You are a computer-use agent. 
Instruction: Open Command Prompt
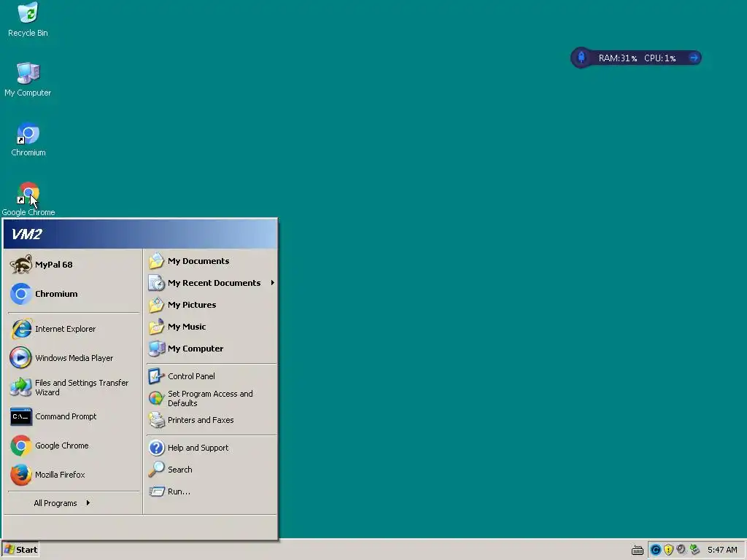[x=73, y=416]
